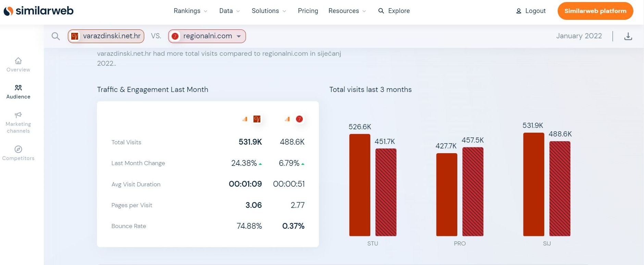Click the regionalni red favicon in the table header
Screen dimensions: 644x265
(x=299, y=119)
